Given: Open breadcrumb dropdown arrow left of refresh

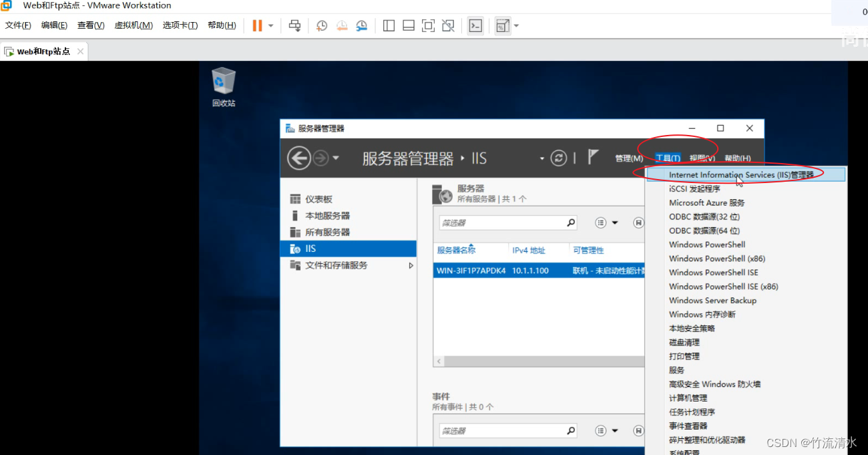Looking at the screenshot, I should pos(542,159).
